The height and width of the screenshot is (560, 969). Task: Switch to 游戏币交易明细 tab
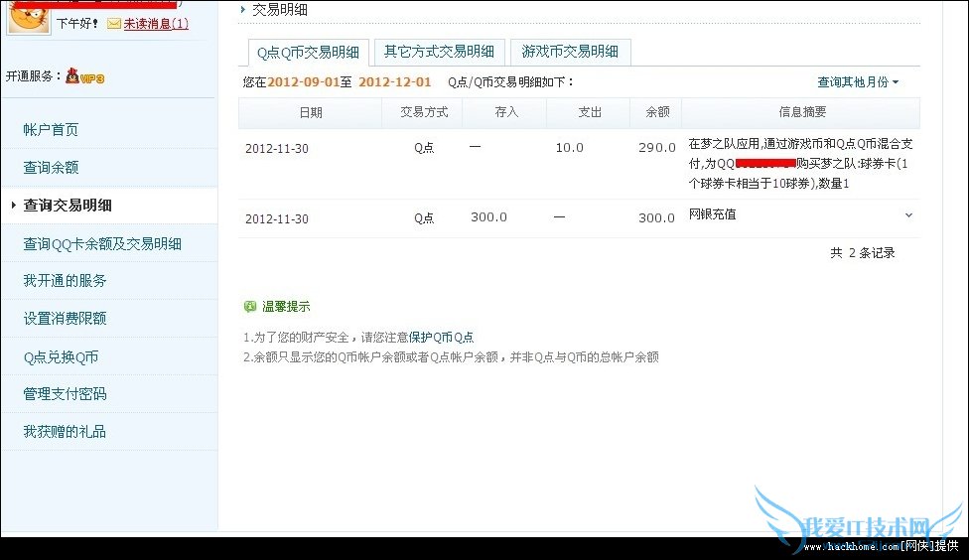(x=570, y=52)
